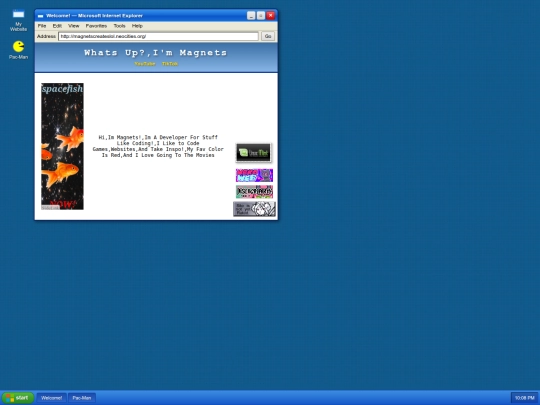Viewport: 540px width, 405px height.
Task: Open the Start menu
Action: point(17,398)
